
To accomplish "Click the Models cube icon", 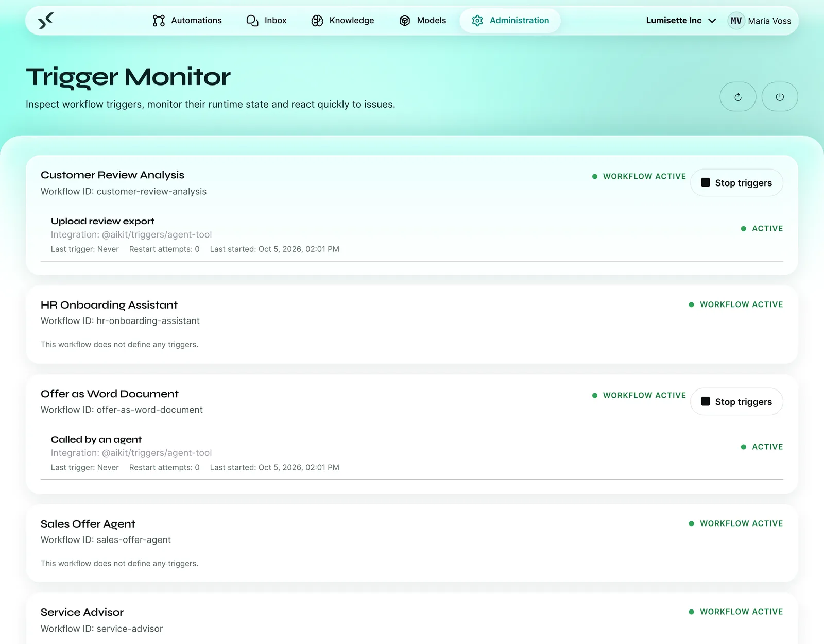I will pyautogui.click(x=405, y=21).
